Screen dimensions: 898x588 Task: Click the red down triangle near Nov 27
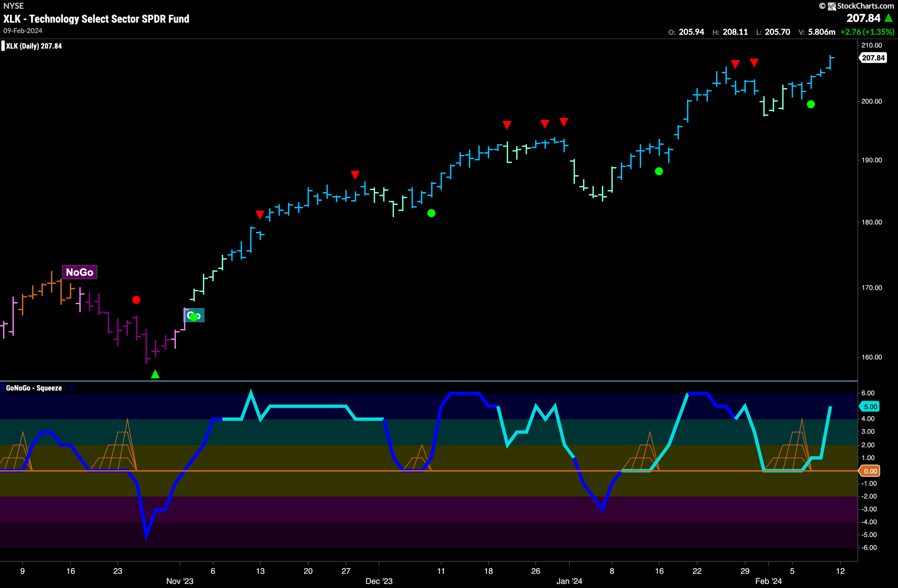tap(355, 175)
